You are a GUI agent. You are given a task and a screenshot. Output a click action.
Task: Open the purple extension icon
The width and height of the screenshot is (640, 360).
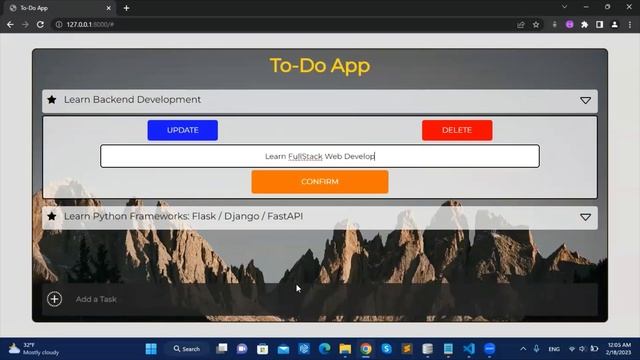point(569,25)
